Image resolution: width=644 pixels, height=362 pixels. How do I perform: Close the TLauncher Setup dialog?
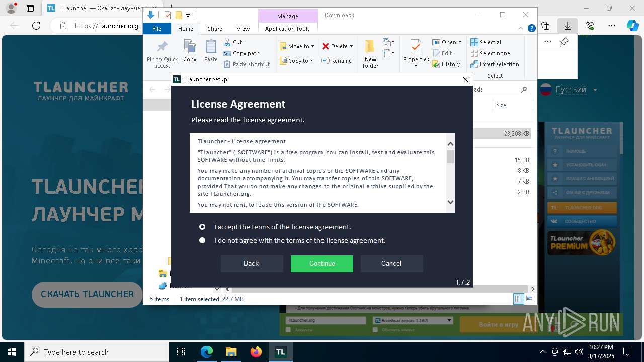pos(465,79)
